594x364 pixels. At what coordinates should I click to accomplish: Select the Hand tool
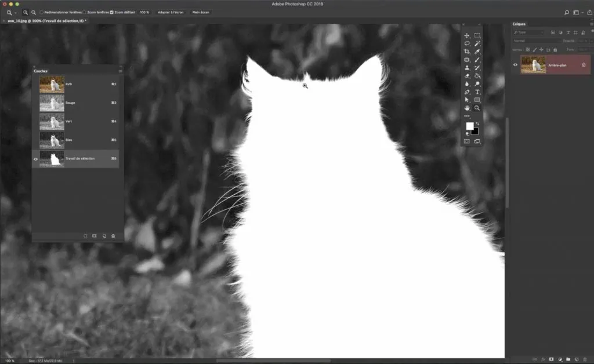(467, 108)
